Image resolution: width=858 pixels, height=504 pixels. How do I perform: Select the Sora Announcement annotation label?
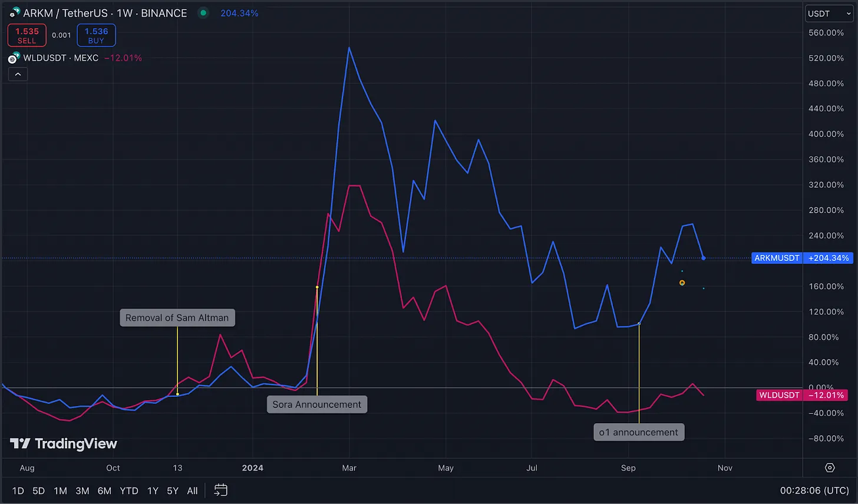(316, 404)
